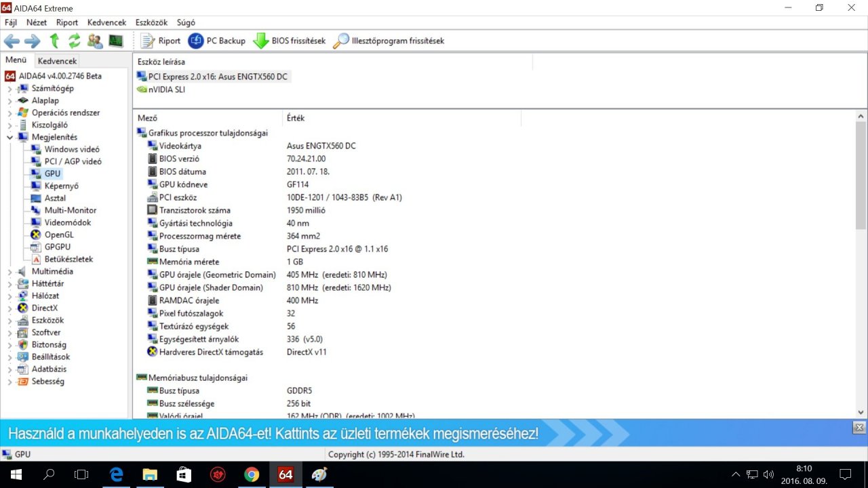Select the Multi-Monitor tree item
Screen dimensions: 868x488
71,210
